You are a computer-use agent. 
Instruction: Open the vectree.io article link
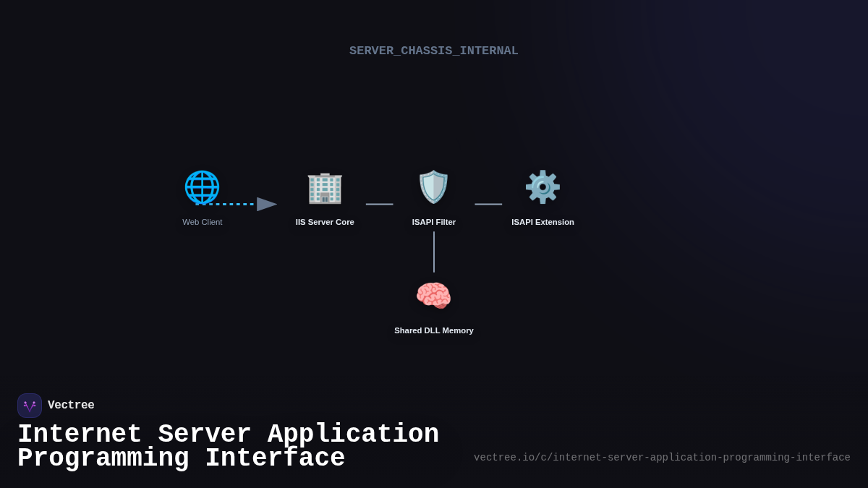(662, 457)
